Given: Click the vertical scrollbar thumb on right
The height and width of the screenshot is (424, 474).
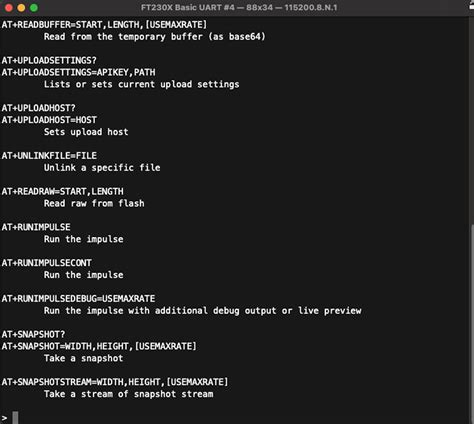Looking at the screenshot, I should pyautogui.click(x=472, y=323).
